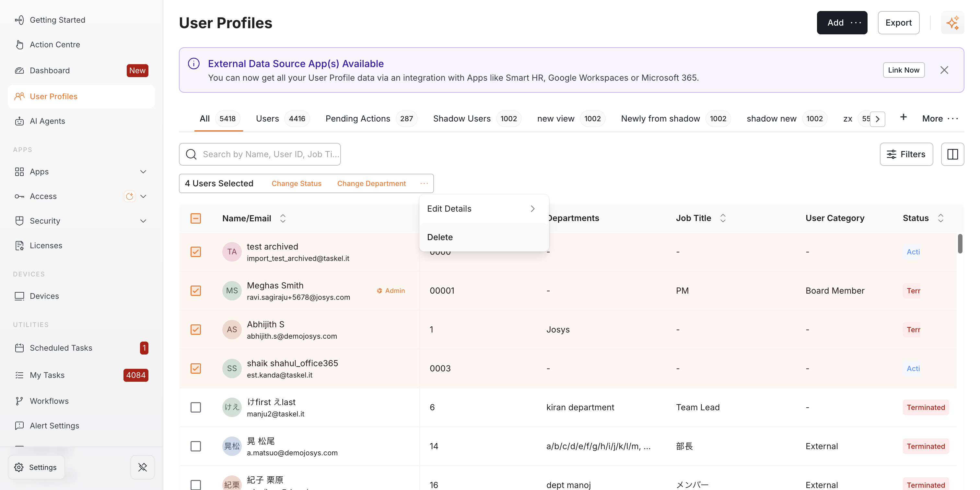Uncheck shaik shahul_office365 row checkbox
The image size is (980, 490).
(195, 368)
